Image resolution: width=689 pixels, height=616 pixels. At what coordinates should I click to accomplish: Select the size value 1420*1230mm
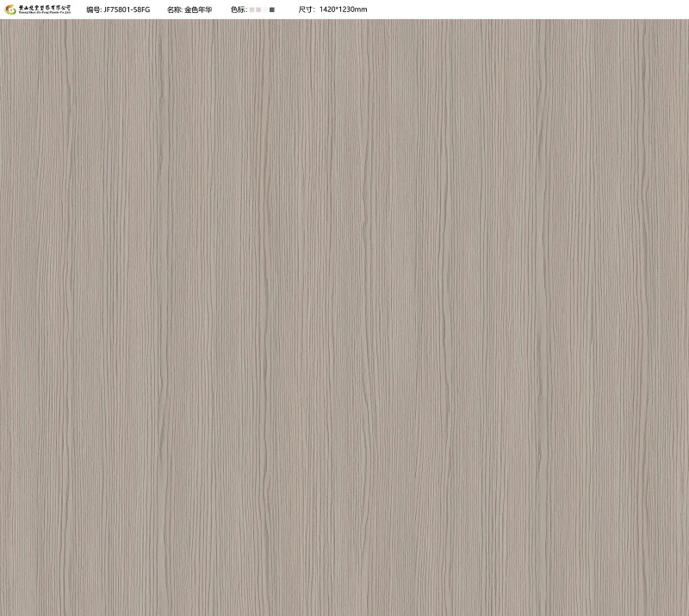(344, 9)
